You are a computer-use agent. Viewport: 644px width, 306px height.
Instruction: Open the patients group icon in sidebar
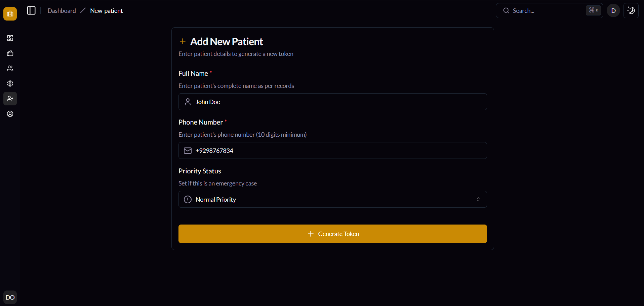point(10,68)
